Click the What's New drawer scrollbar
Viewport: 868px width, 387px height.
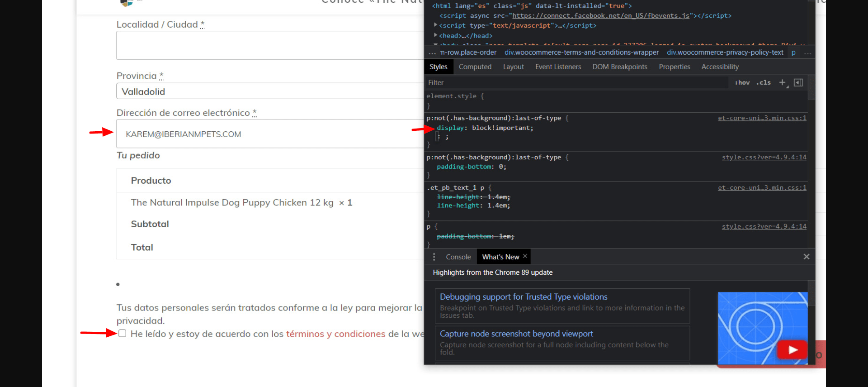811,293
